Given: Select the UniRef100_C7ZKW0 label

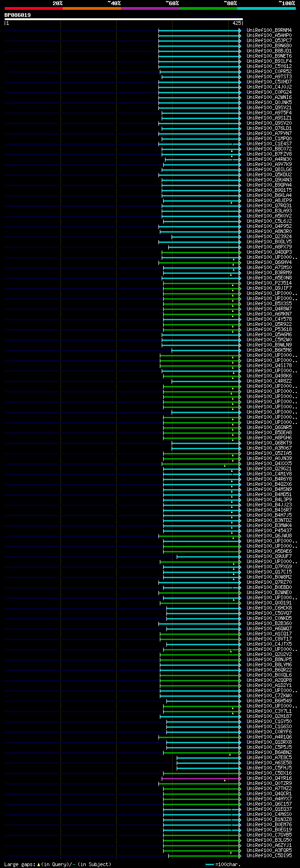Looking at the screenshot, I should point(269,695).
